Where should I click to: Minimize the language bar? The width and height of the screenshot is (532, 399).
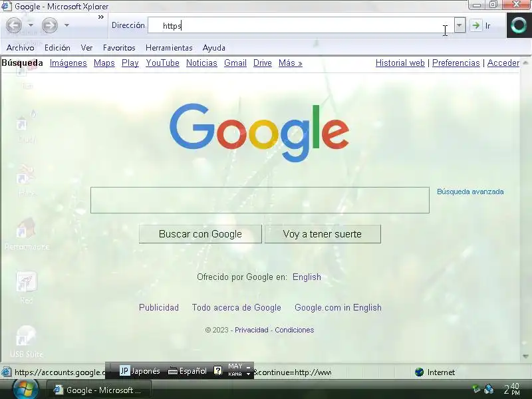click(x=248, y=367)
